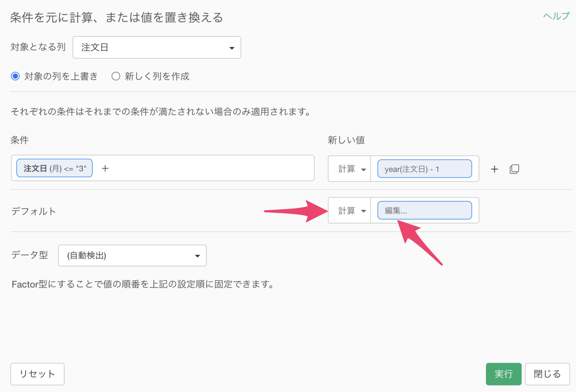Open the ヘルプ link
Image resolution: width=576 pixels, height=392 pixels.
click(556, 16)
